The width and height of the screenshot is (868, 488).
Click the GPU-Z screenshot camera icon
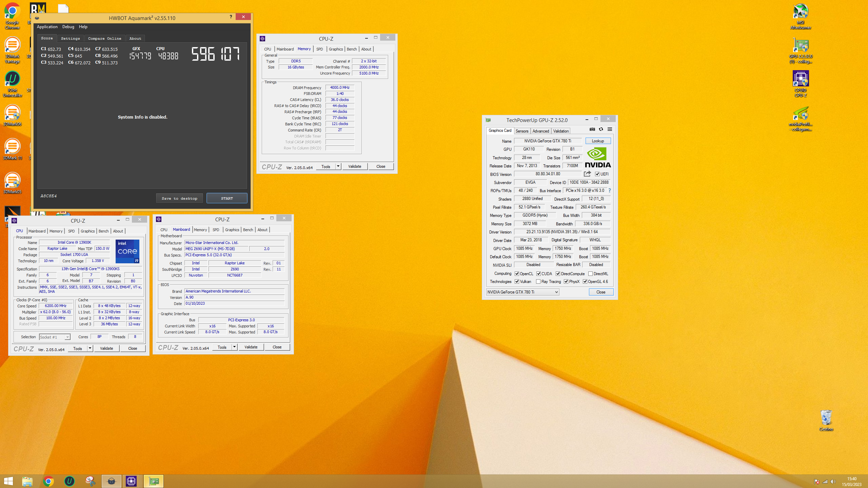click(x=592, y=129)
